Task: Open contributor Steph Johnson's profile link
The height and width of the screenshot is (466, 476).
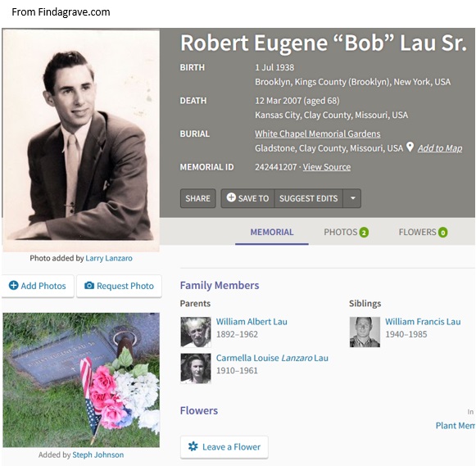Action: coord(98,455)
